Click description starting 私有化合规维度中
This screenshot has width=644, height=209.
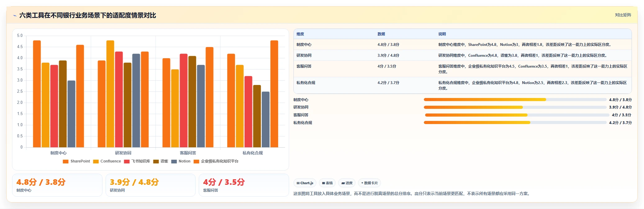tap(533, 86)
